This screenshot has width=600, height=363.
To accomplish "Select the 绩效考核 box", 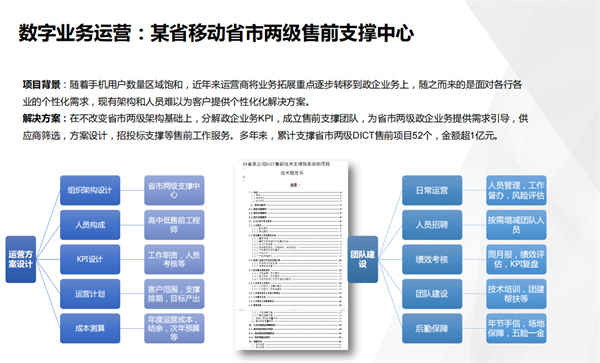I will tap(432, 259).
